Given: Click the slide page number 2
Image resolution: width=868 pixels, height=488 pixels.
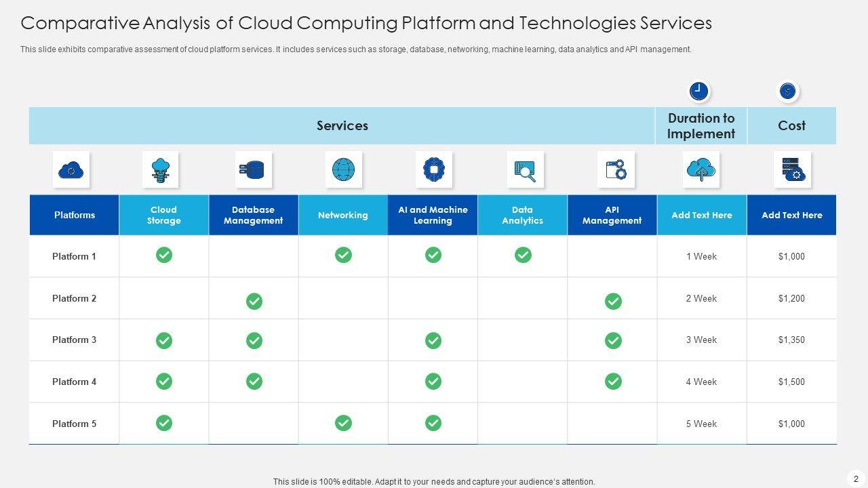Looking at the screenshot, I should click(x=856, y=479).
